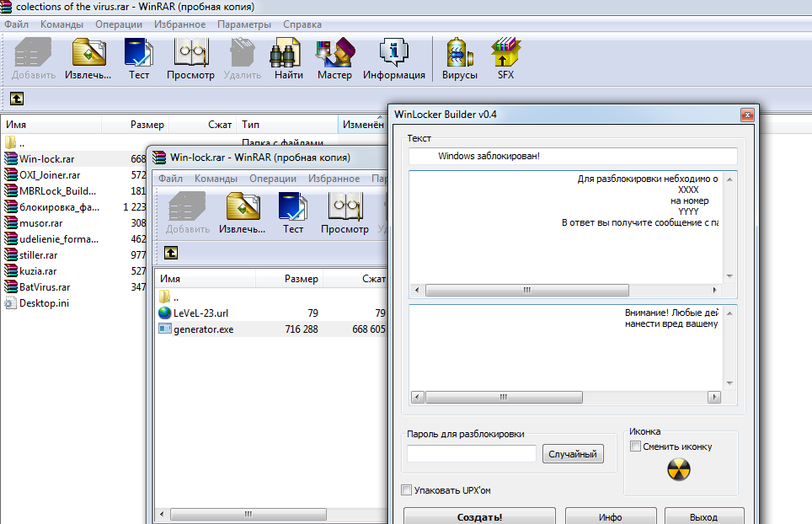Open the Избранное menu in the Win-lock.rar window
812x524 pixels.
334,179
